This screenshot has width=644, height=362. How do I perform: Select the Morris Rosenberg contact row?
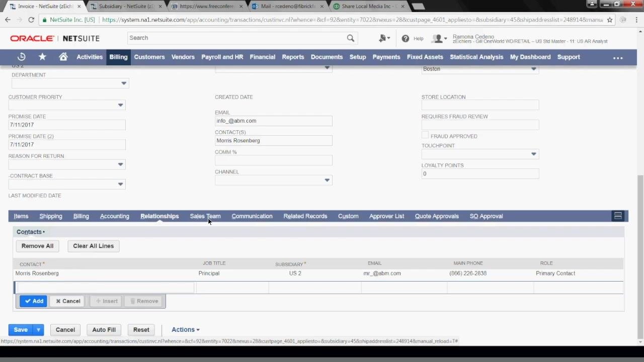(318, 274)
